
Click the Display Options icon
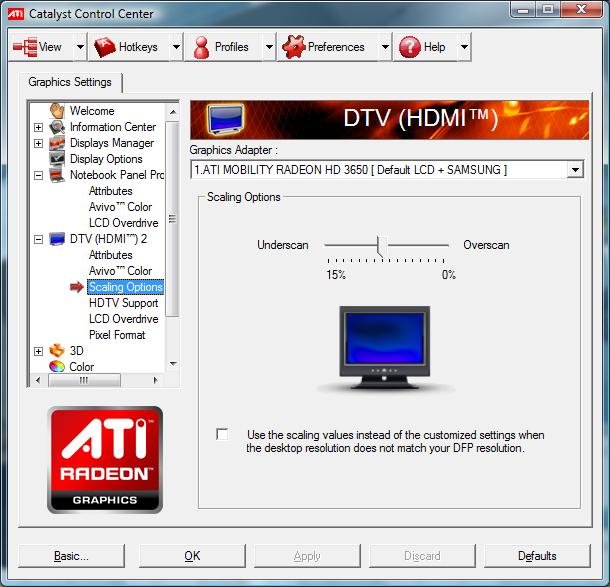click(57, 159)
